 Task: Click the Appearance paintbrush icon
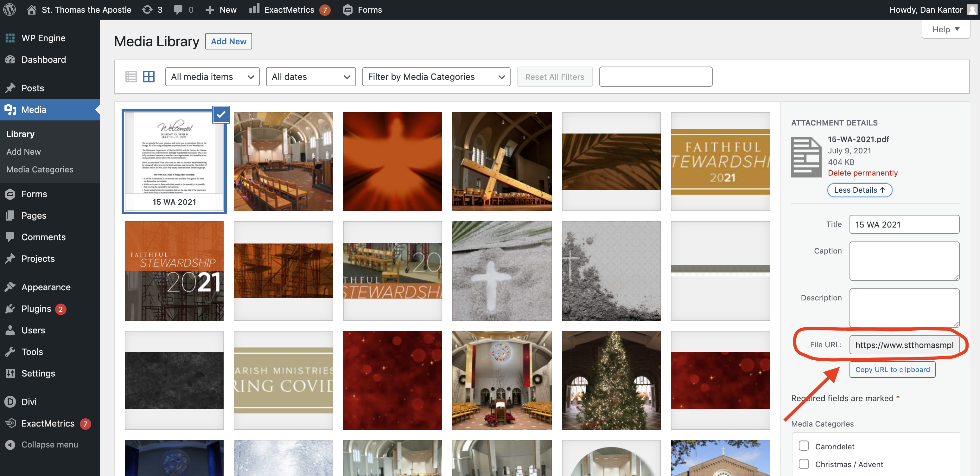coord(10,287)
